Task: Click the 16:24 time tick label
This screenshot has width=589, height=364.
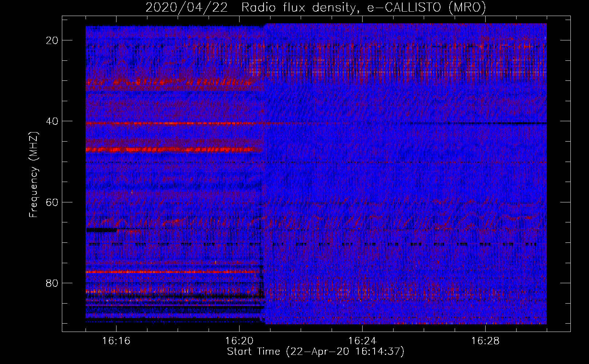Action: point(362,341)
